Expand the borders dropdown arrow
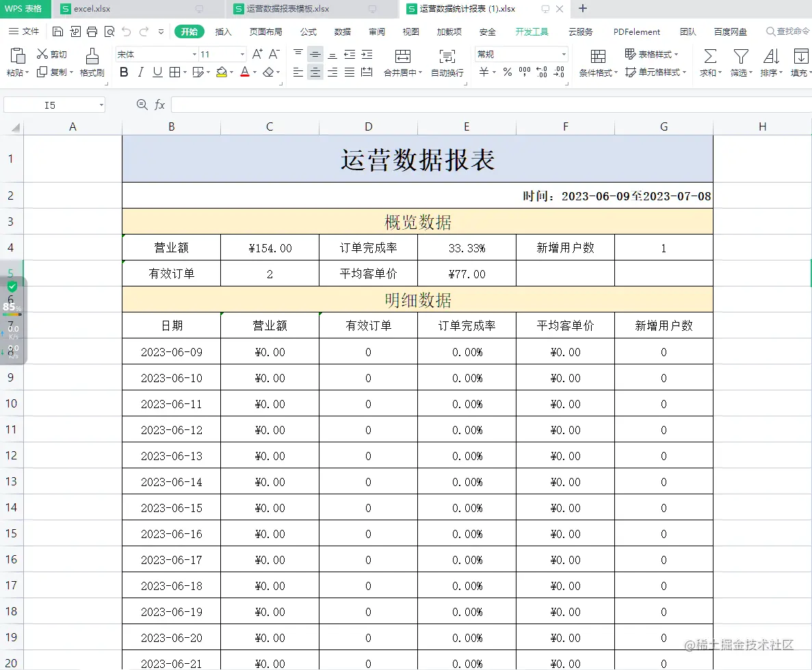The image size is (812, 670). point(185,72)
